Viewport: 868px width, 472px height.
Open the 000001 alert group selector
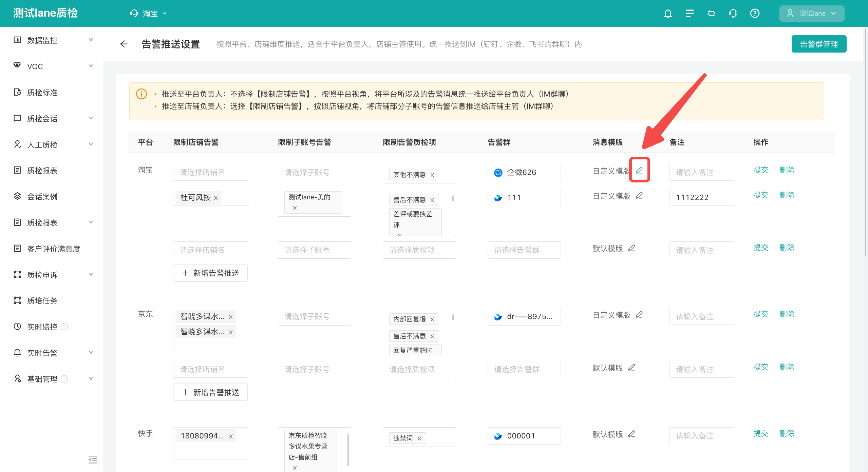524,436
